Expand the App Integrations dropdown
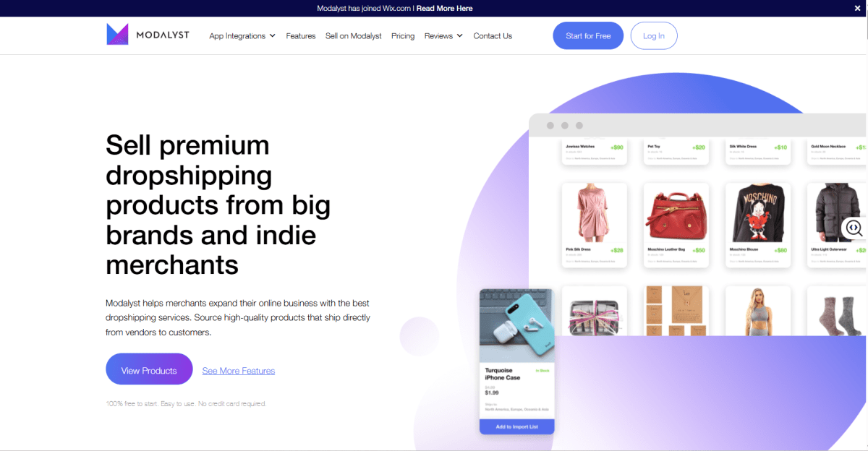Viewport: 868px width, 451px height. click(242, 36)
